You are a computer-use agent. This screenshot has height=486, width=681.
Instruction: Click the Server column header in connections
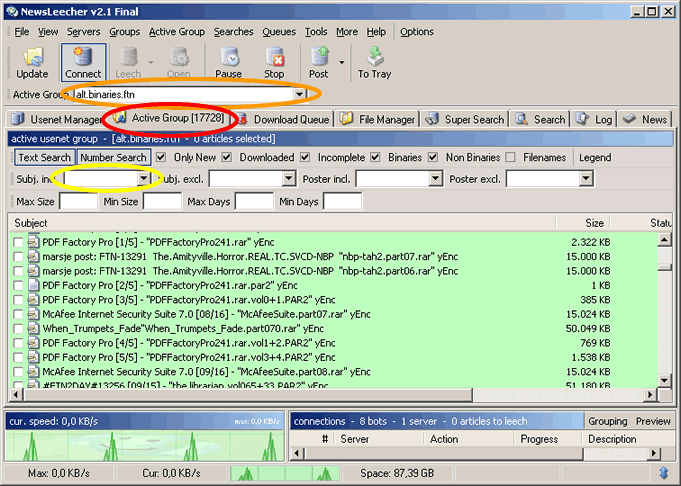[379, 439]
